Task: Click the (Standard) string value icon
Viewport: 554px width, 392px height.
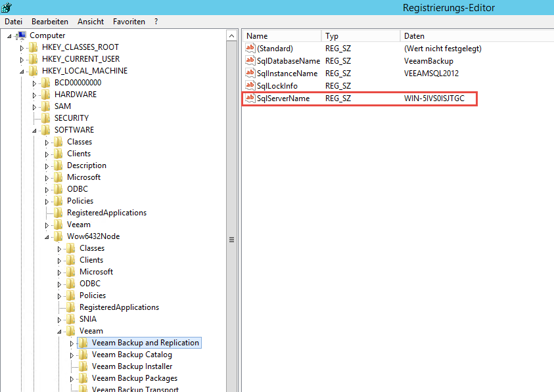Action: [250, 48]
